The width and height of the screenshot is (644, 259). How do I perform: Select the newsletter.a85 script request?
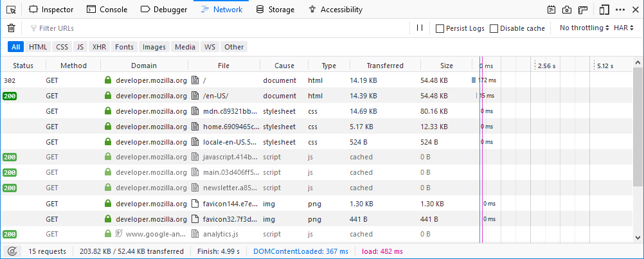pyautogui.click(x=316, y=188)
